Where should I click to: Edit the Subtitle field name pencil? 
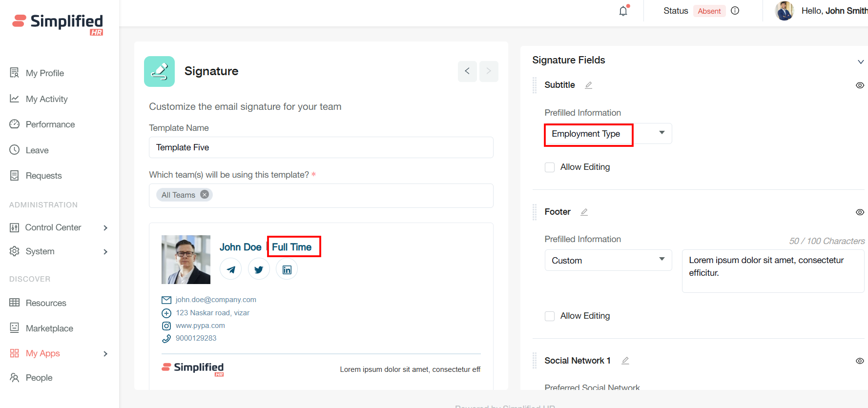click(589, 85)
